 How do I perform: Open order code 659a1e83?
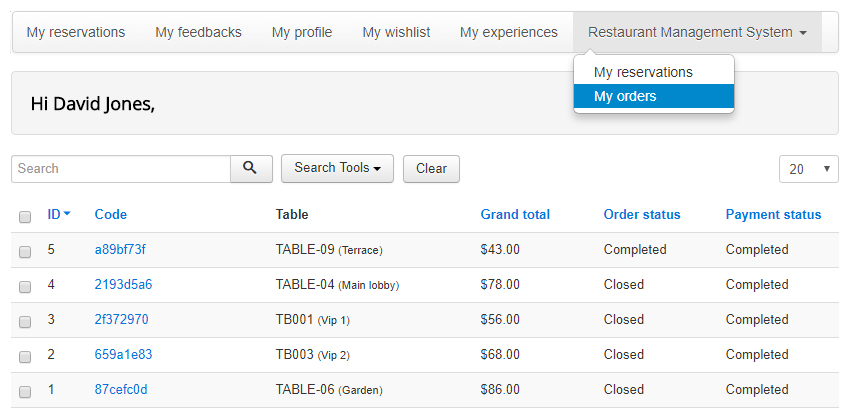tap(123, 355)
